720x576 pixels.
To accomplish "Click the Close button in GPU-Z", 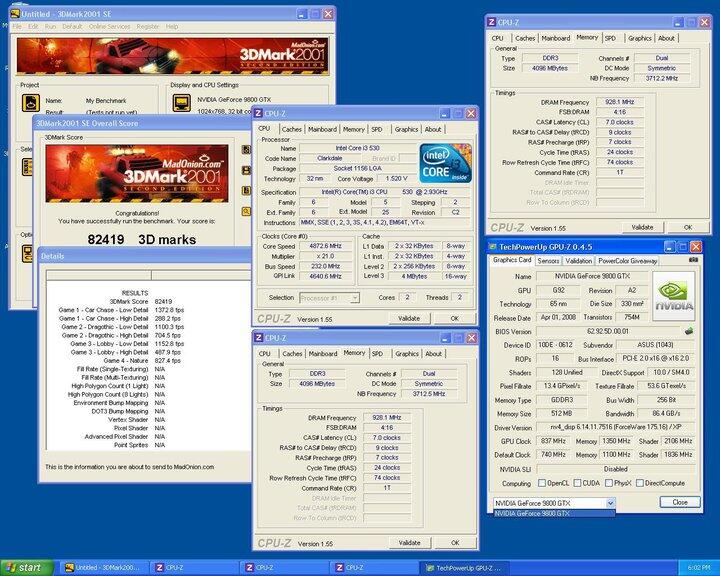I will coord(680,502).
